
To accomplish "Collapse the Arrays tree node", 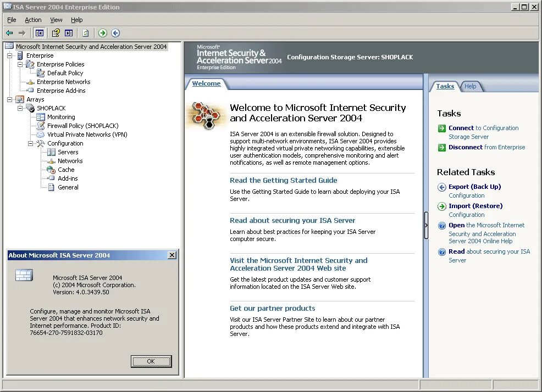I will click(x=10, y=99).
